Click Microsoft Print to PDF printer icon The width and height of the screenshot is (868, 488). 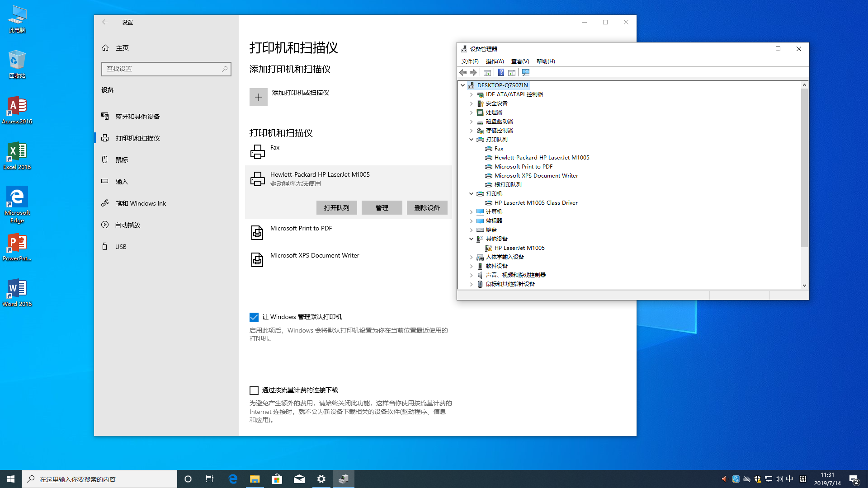coord(257,233)
